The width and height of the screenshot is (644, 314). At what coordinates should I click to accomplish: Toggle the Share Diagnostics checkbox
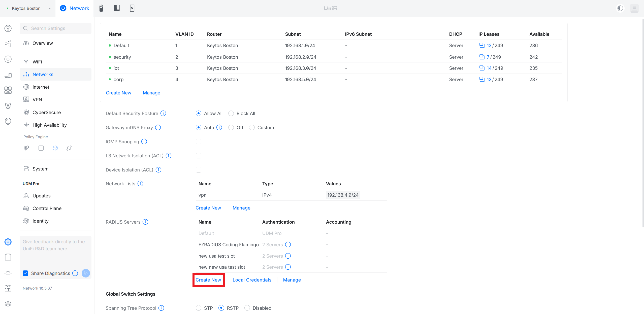point(25,273)
